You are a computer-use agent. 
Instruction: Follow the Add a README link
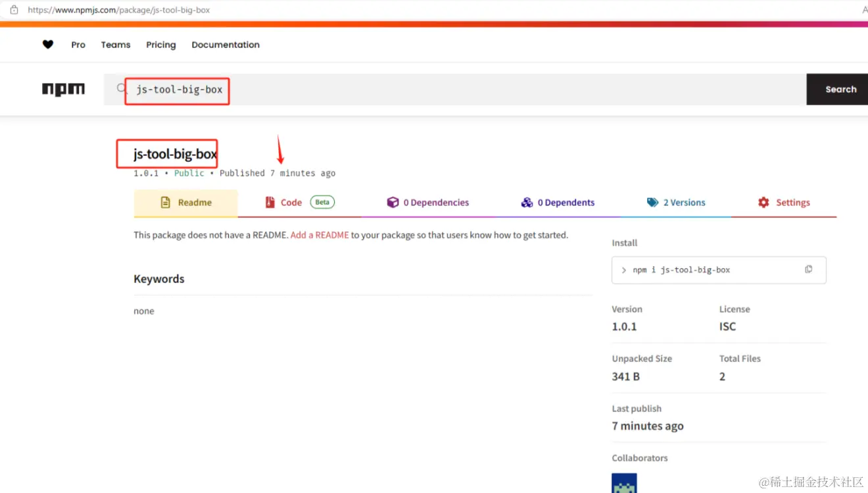(320, 235)
